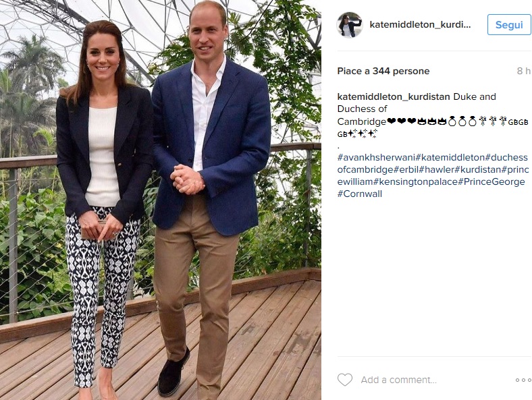Open the #erbil hashtag

pos(406,169)
